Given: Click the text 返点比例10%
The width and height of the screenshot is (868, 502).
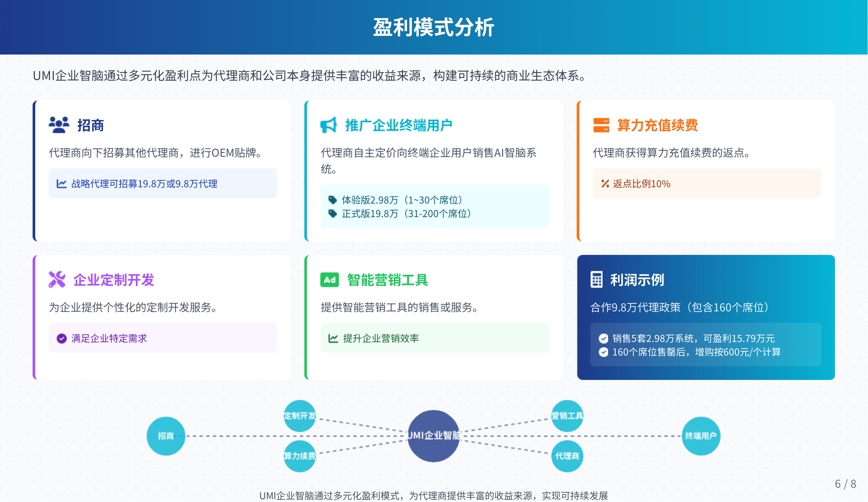Looking at the screenshot, I should point(641,184).
